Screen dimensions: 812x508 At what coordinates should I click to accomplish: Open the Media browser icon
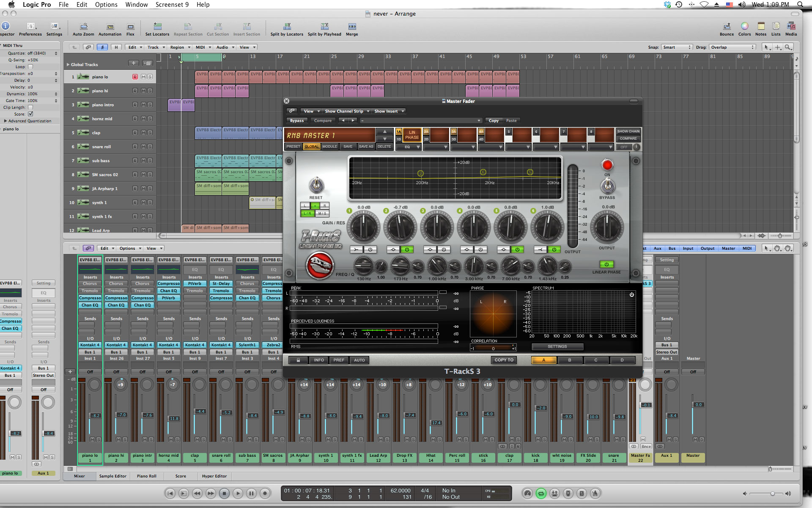pos(791,27)
